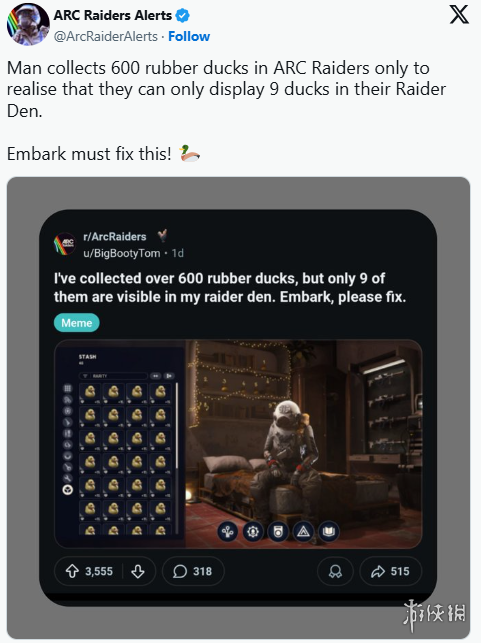Click the award icon on the post
The height and width of the screenshot is (643, 481).
335,571
